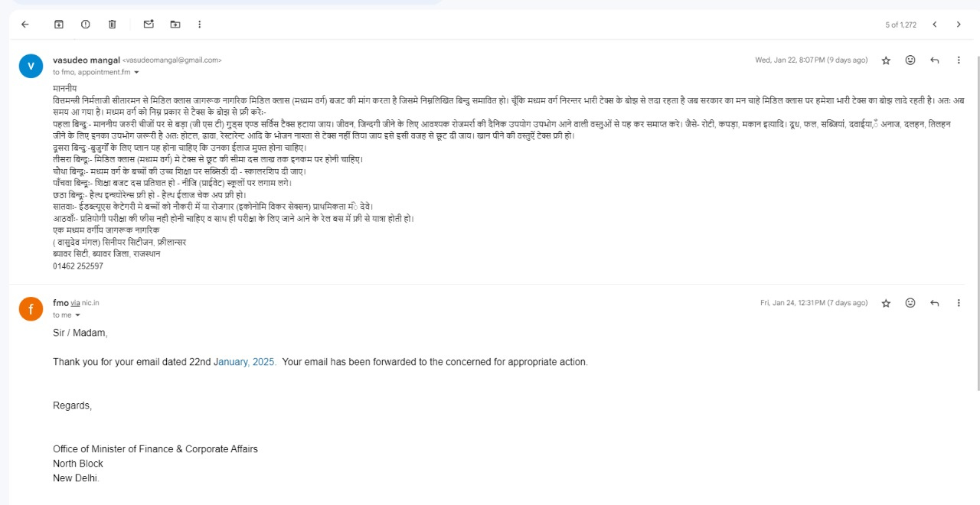This screenshot has height=505, width=980.
Task: Archive this email conversation
Action: pos(59,24)
